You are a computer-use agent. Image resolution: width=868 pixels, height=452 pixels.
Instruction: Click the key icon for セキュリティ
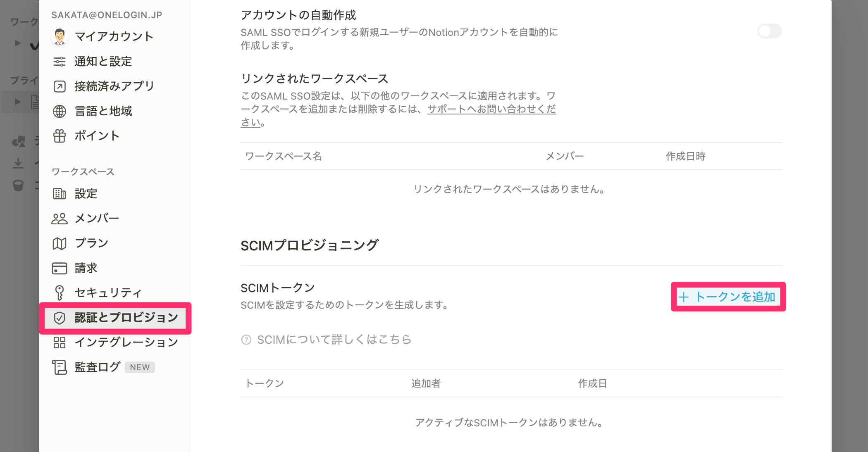pyautogui.click(x=60, y=293)
